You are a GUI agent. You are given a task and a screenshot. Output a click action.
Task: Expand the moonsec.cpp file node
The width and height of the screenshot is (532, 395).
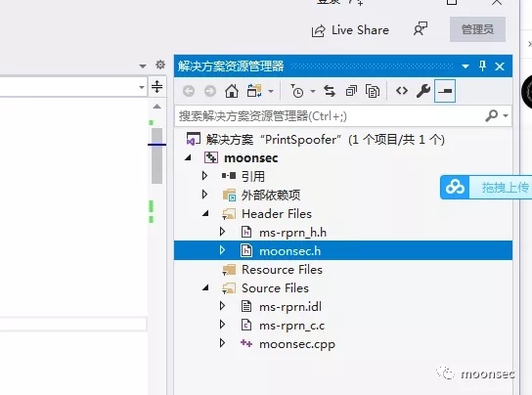point(222,343)
